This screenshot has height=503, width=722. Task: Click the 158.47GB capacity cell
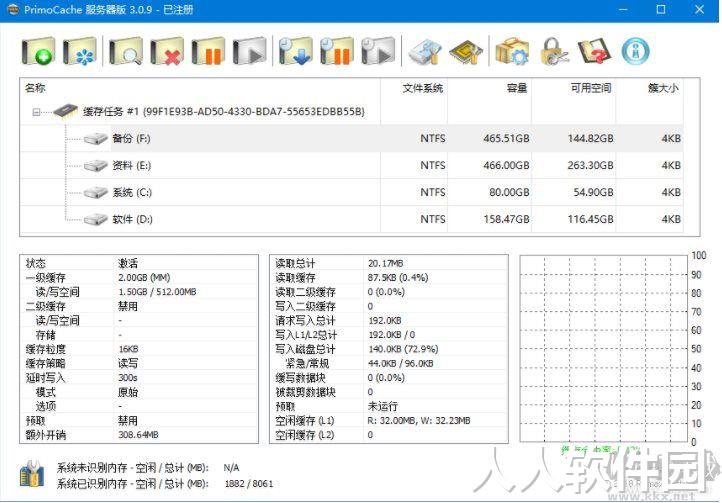(506, 219)
